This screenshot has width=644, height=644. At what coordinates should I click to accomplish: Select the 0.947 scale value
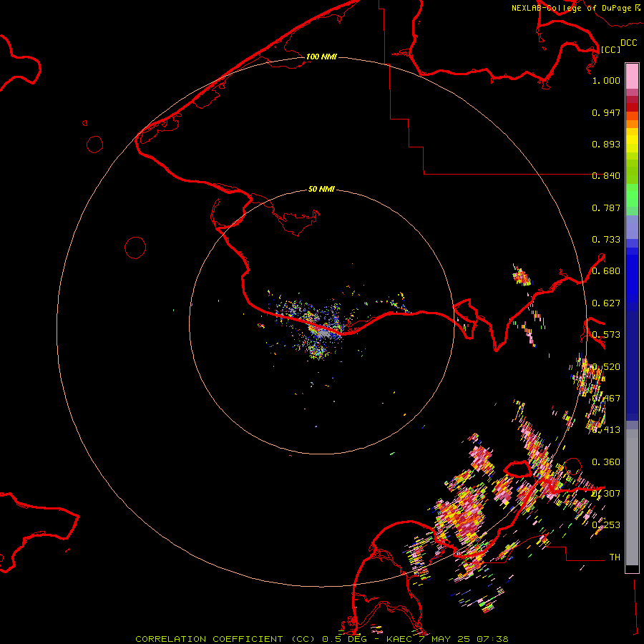(x=606, y=112)
